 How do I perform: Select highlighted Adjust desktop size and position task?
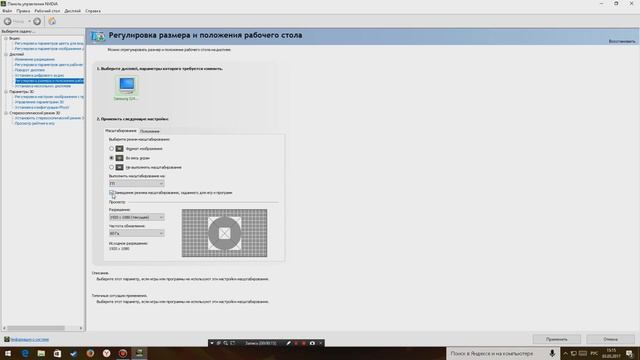pyautogui.click(x=49, y=81)
